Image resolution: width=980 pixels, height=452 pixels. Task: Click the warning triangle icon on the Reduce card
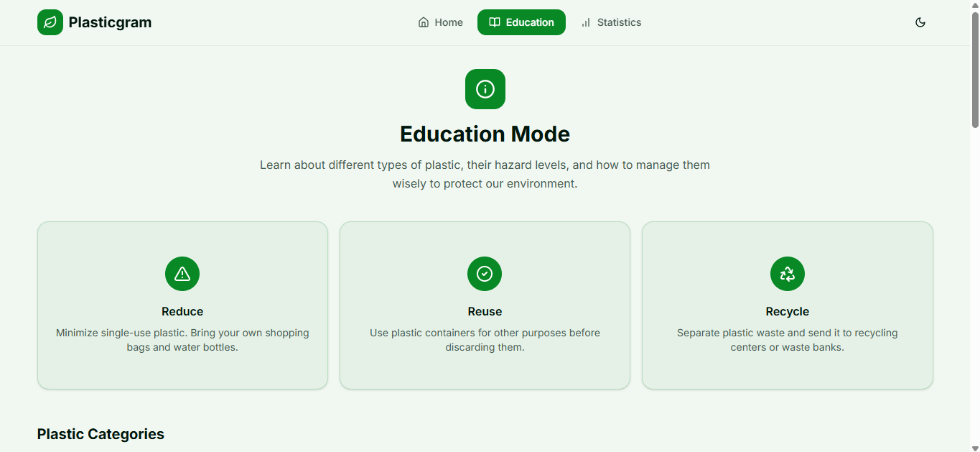click(x=182, y=274)
